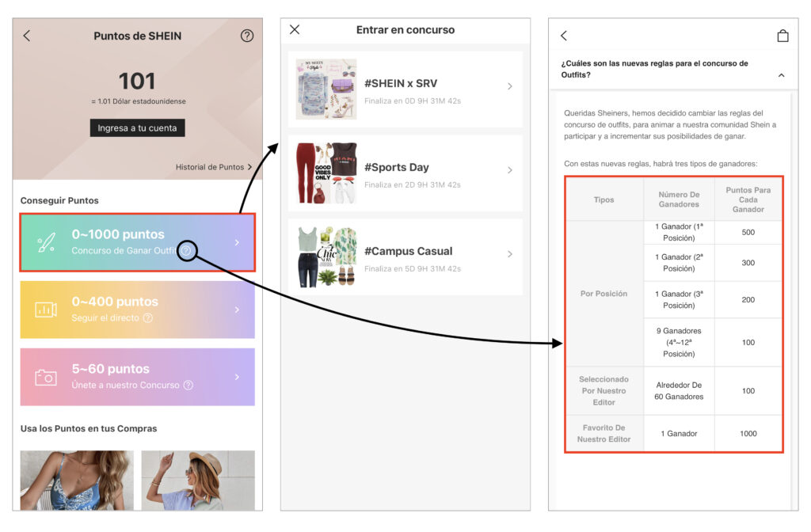
Task: Click the camera icon on 5~60 puntos card
Action: coord(45,377)
